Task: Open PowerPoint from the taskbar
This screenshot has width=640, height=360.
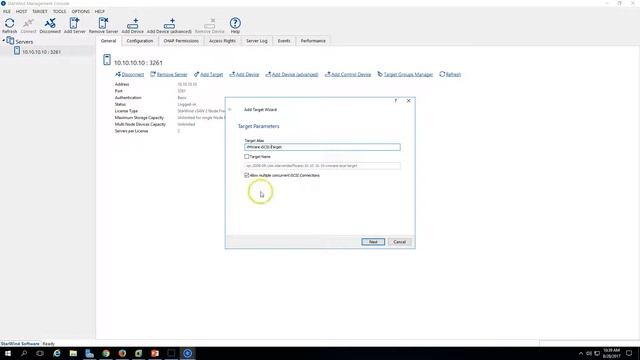Action: 155,353
